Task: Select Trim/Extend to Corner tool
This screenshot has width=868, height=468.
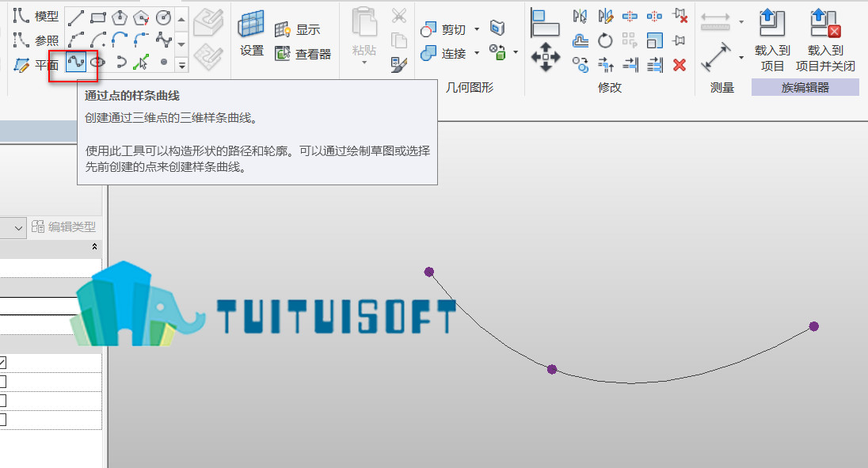Action: pos(605,65)
